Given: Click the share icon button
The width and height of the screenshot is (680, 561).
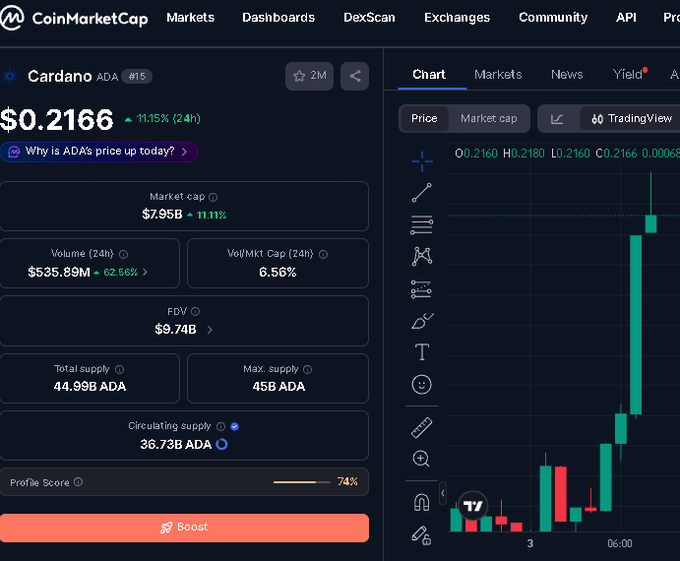Looking at the screenshot, I should tap(354, 76).
